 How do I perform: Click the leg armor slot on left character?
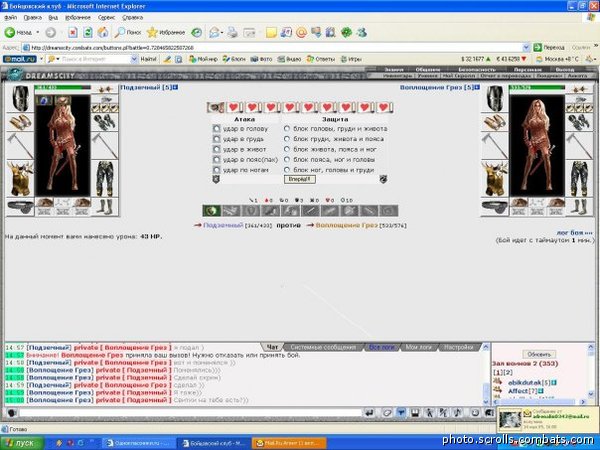(104, 179)
